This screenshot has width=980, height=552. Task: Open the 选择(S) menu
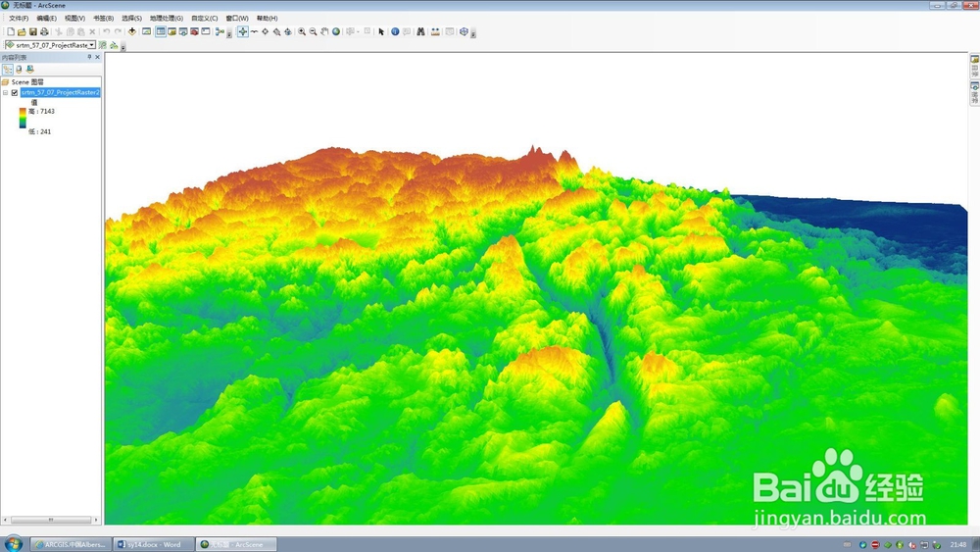[x=131, y=18]
